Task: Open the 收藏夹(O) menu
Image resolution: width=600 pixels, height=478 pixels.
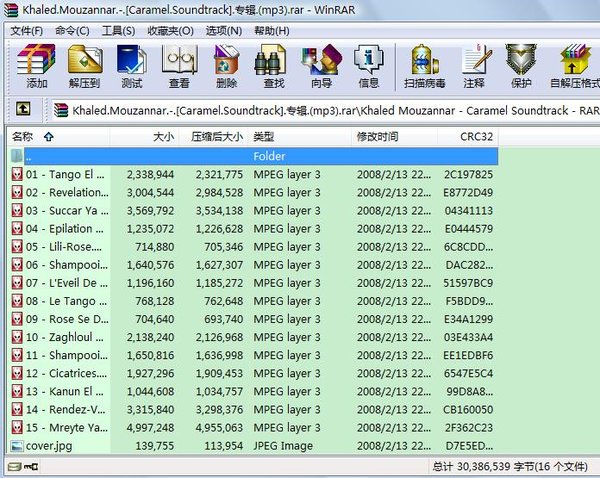Action: [x=171, y=31]
